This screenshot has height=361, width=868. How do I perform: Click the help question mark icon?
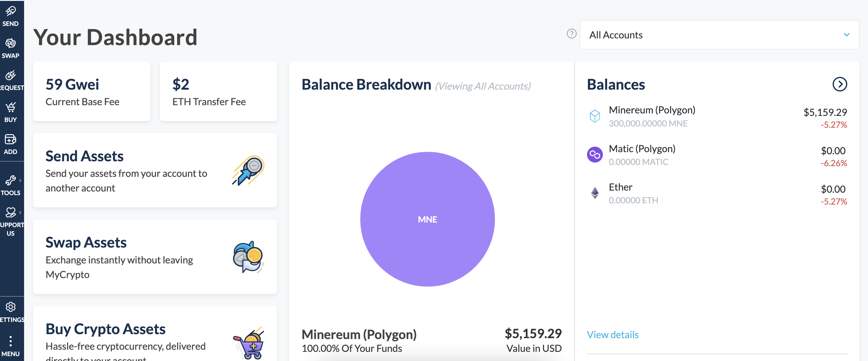point(571,34)
